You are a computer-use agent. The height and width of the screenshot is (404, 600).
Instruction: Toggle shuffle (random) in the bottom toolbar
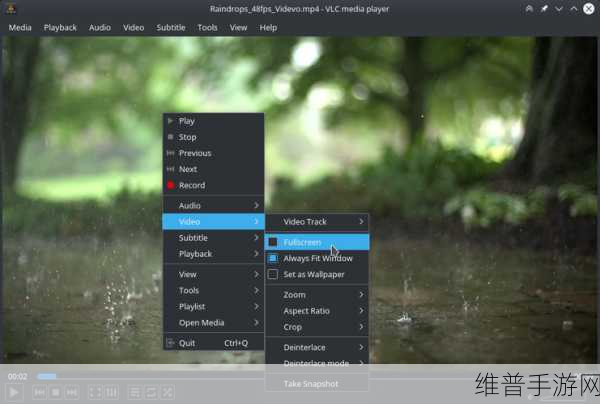[168, 392]
